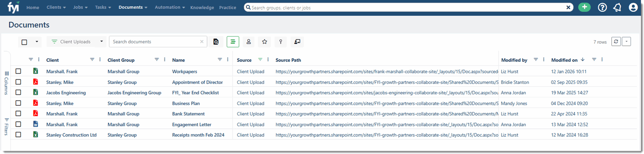
Task: Select the Business Plan row checkbox
Action: 18,103
